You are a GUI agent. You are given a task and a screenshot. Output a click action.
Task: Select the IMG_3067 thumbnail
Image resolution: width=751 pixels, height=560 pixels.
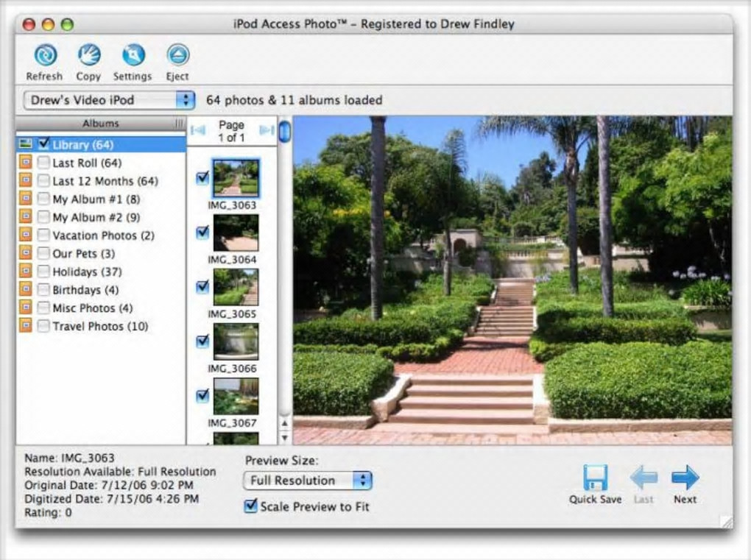pyautogui.click(x=236, y=396)
